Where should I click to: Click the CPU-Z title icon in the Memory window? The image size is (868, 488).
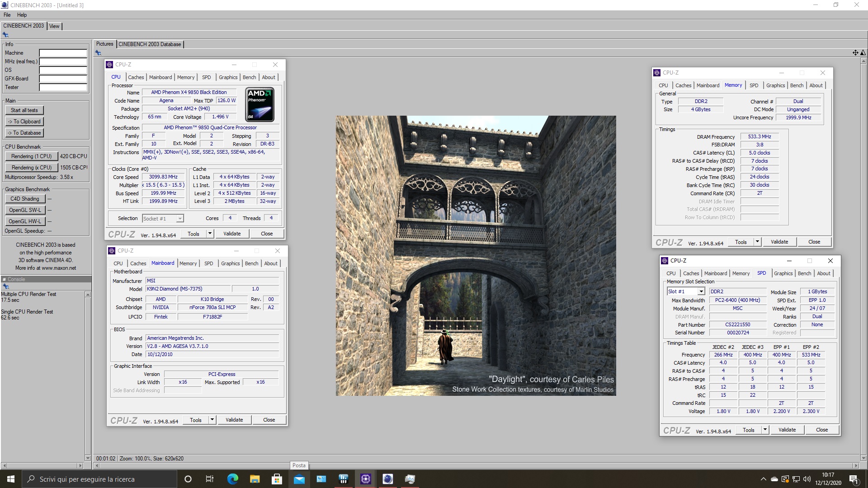(x=656, y=73)
